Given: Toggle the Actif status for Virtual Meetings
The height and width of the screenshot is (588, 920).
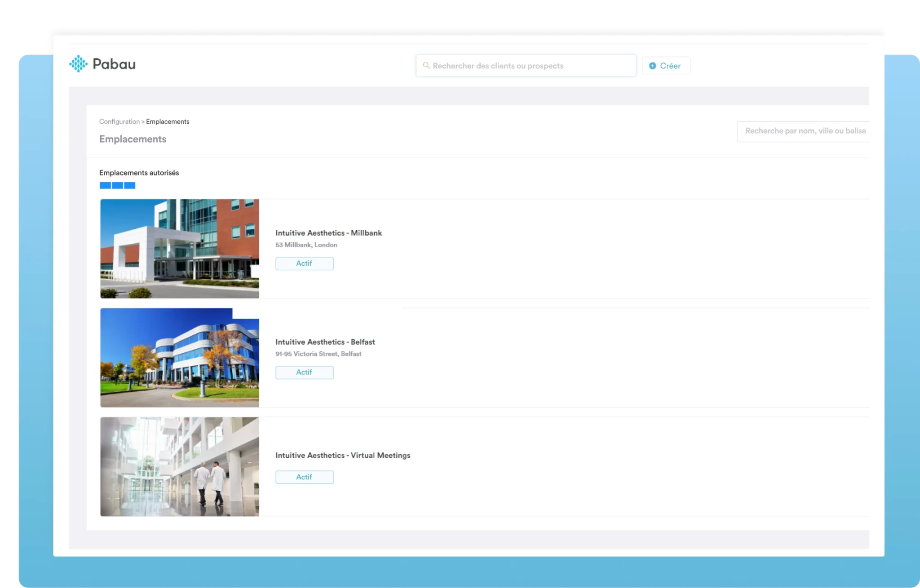Looking at the screenshot, I should (305, 477).
